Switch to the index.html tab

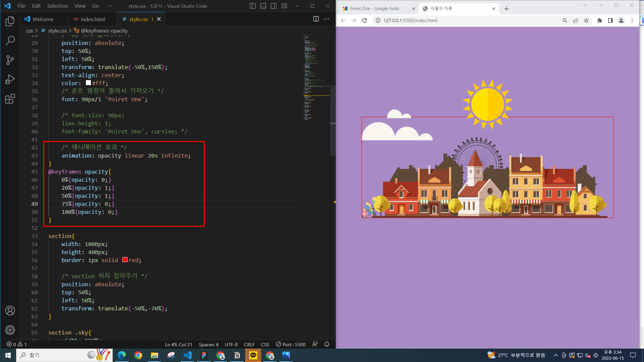click(x=93, y=19)
